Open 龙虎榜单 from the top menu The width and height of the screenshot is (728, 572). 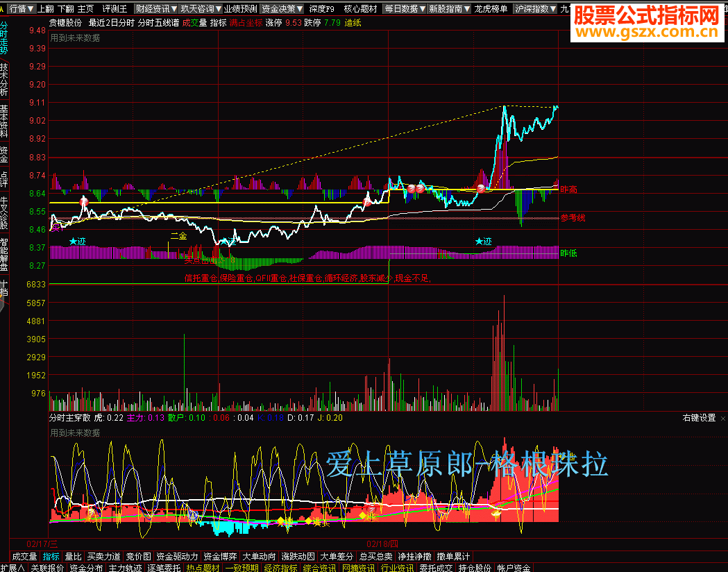491,9
